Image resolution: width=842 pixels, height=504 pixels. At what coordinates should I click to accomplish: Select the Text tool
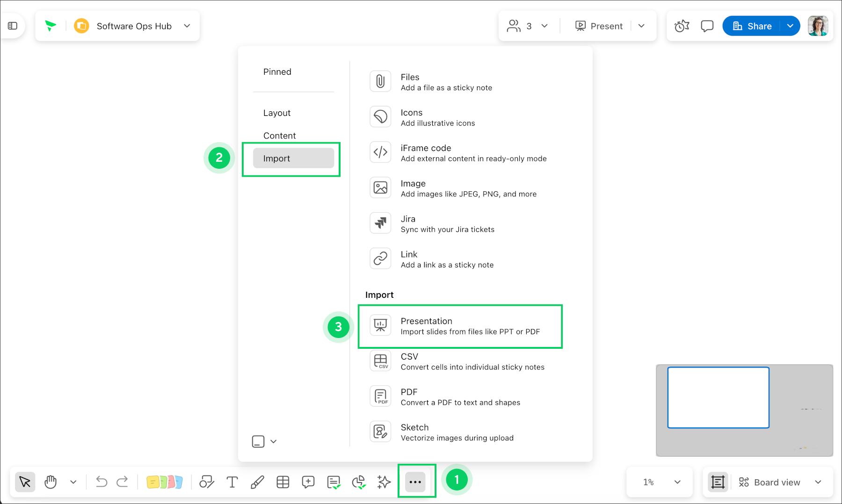232,482
